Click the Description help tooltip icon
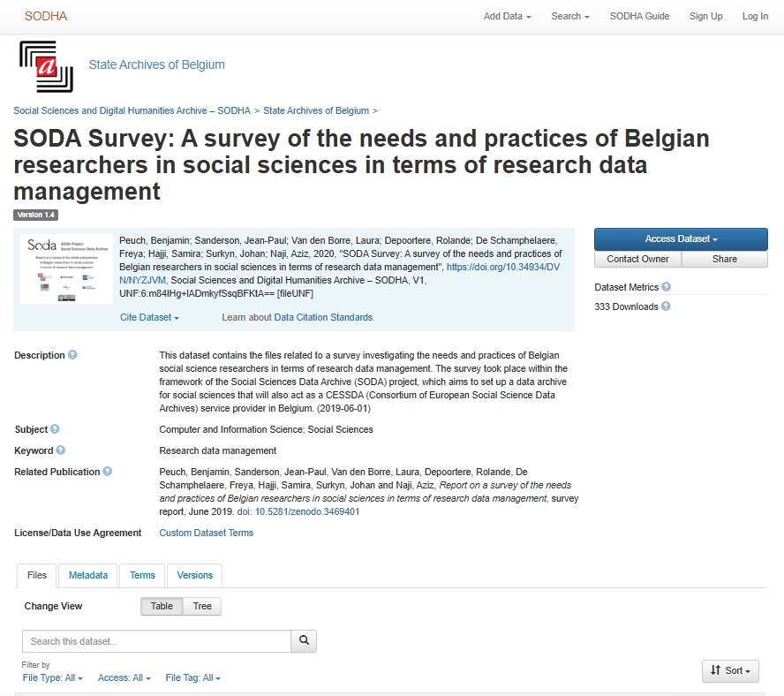 [72, 355]
